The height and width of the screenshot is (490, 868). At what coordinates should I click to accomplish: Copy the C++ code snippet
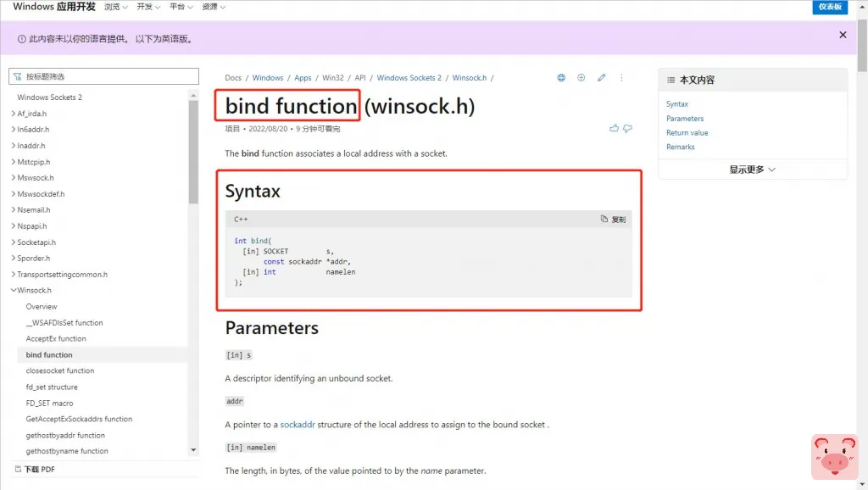click(614, 220)
